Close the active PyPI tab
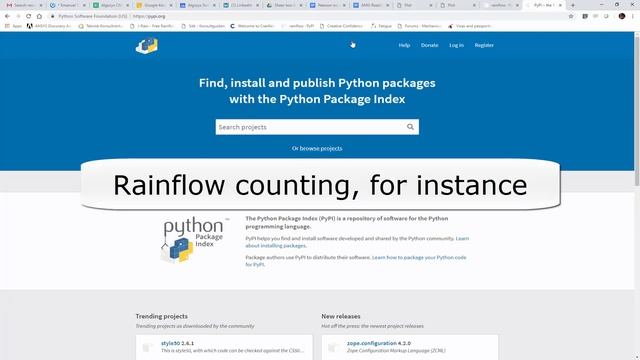640x360 pixels. coord(560,5)
